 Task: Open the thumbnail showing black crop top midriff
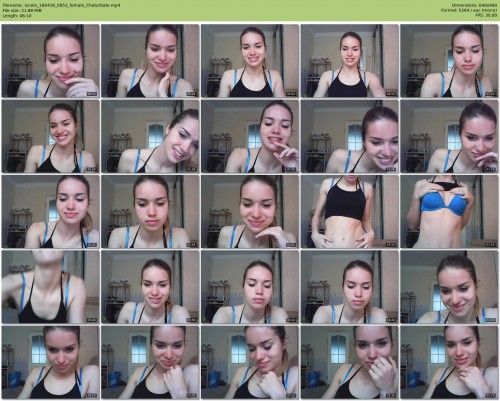349,211
